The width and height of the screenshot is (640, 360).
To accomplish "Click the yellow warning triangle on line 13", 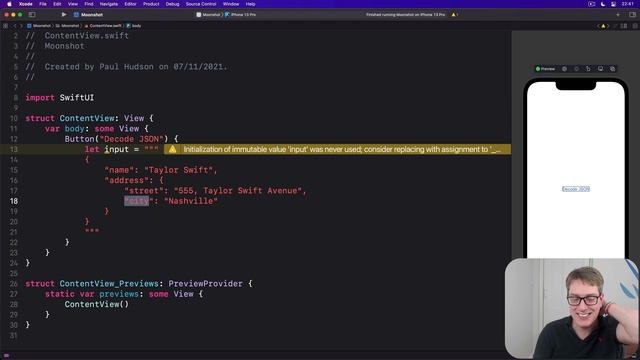I will (173, 149).
